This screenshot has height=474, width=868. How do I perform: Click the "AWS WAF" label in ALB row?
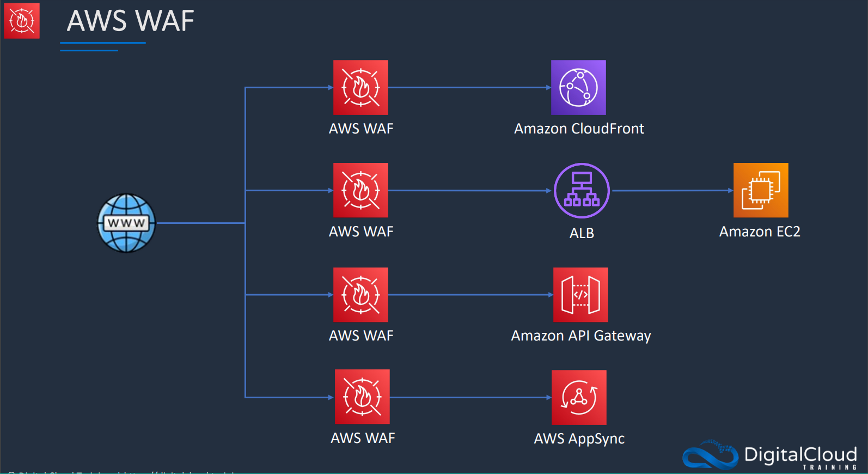click(x=361, y=232)
